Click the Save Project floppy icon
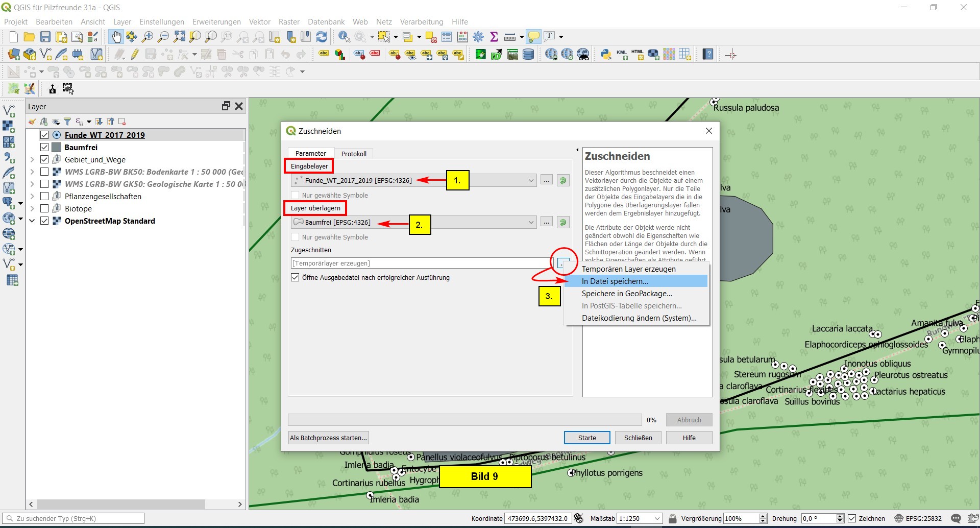The image size is (980, 528). 45,37
